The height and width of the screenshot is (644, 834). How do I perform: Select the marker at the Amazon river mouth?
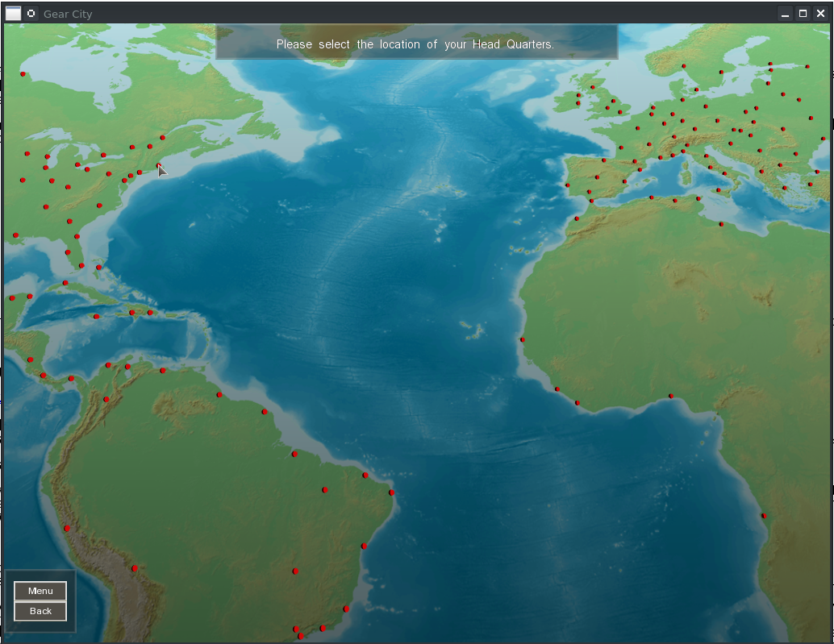click(294, 455)
